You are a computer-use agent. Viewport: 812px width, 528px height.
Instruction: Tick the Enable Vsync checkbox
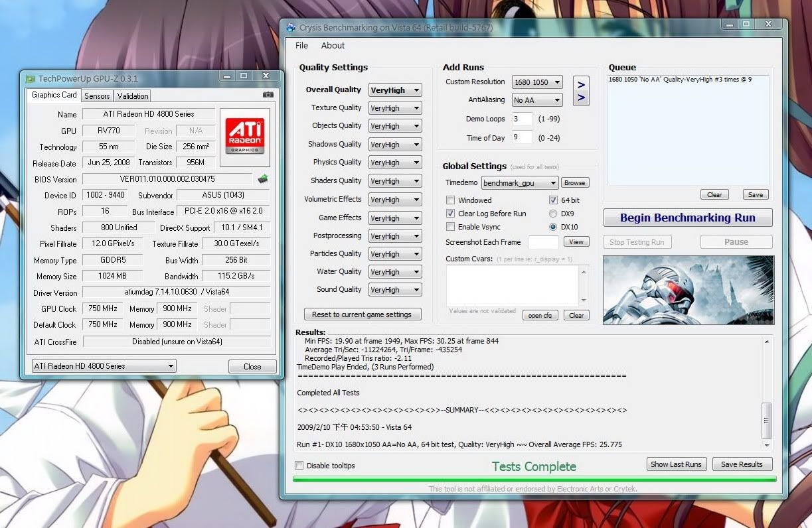451,227
